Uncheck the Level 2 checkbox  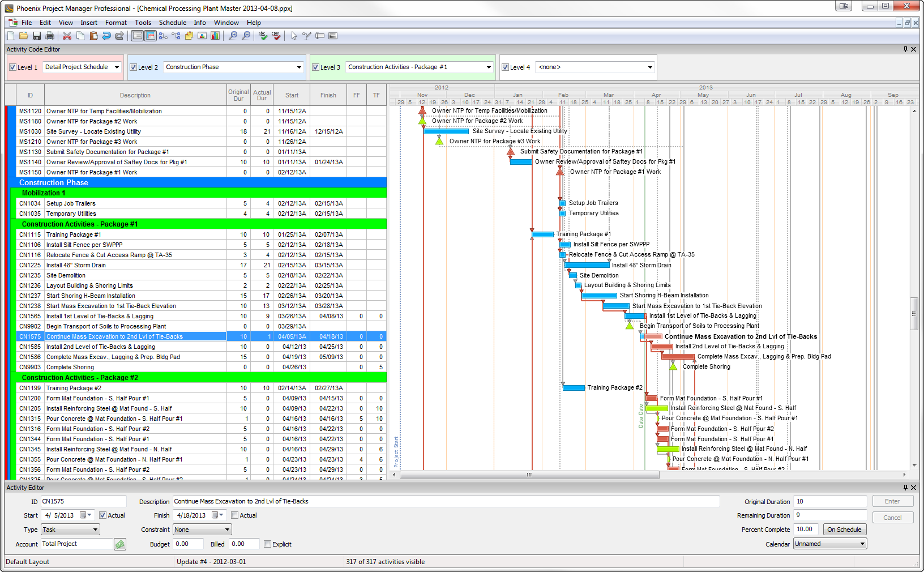[x=134, y=67]
